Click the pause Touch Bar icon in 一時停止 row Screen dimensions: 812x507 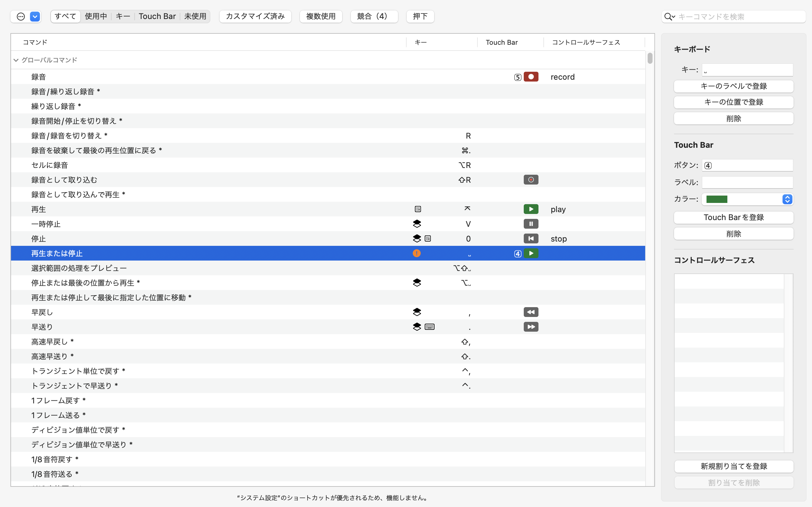530,224
